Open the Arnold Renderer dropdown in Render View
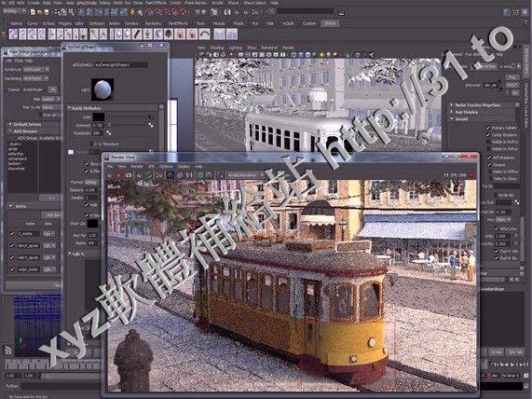 coord(245,175)
